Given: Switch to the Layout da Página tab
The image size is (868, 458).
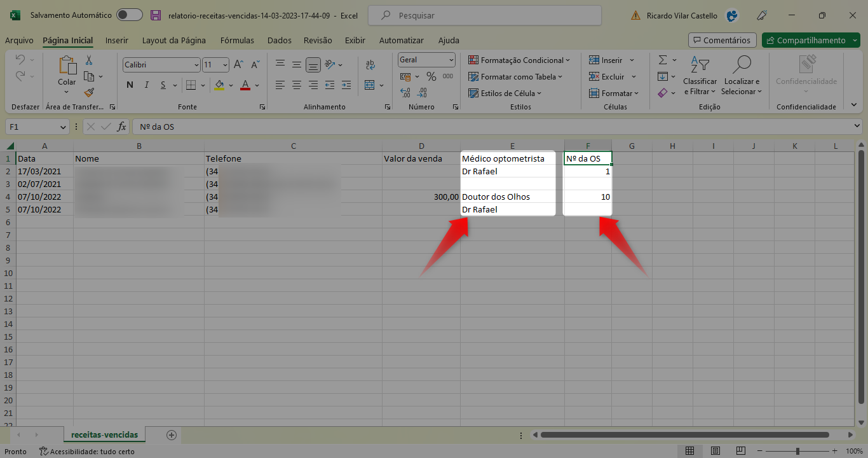Looking at the screenshot, I should 174,40.
